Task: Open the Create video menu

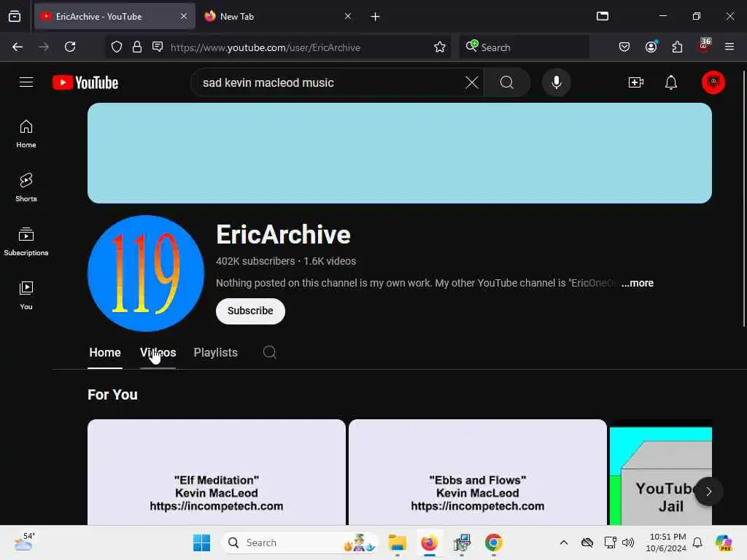Action: pos(636,82)
